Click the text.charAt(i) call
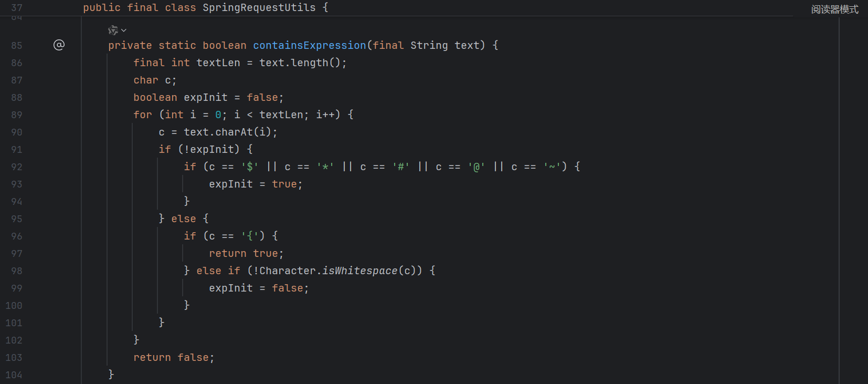Screen dimensions: 868x384 230,132
